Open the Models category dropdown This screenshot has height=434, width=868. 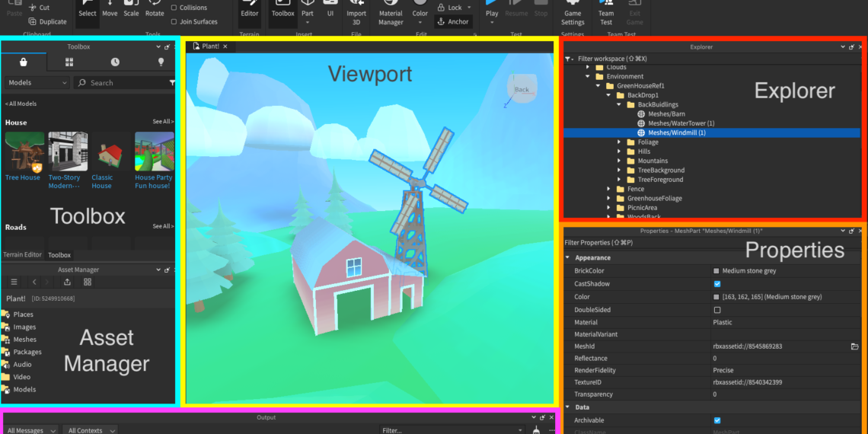click(37, 82)
